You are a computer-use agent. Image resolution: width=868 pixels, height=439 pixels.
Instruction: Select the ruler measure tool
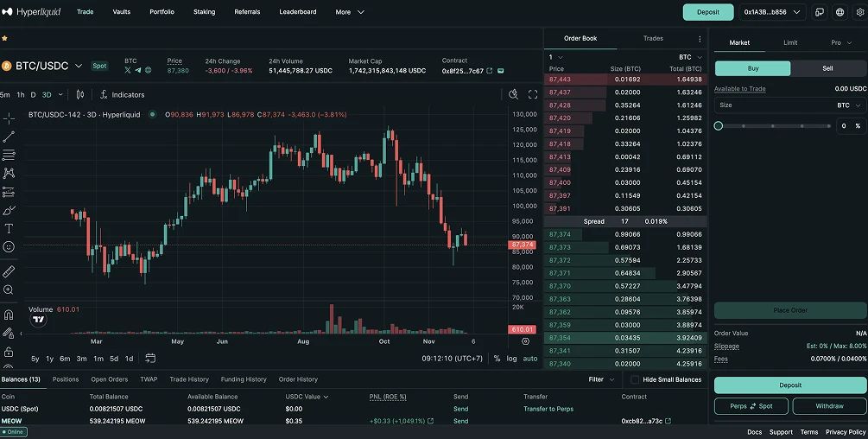pyautogui.click(x=9, y=271)
